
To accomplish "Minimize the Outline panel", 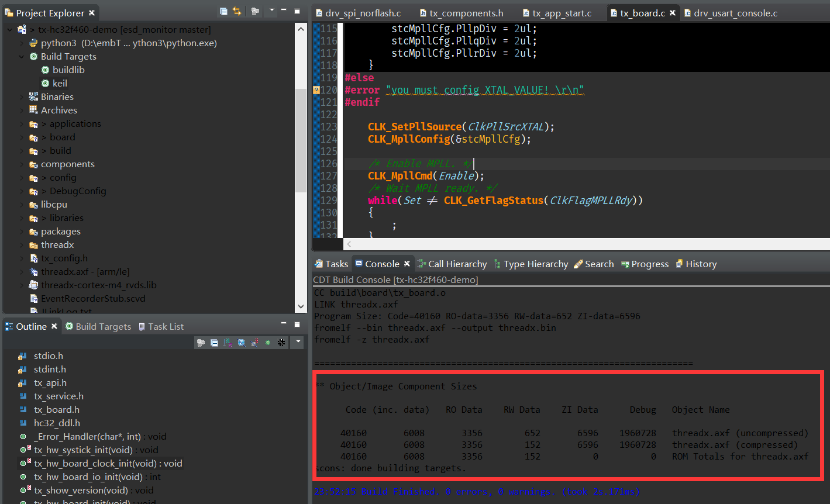I will [x=284, y=323].
